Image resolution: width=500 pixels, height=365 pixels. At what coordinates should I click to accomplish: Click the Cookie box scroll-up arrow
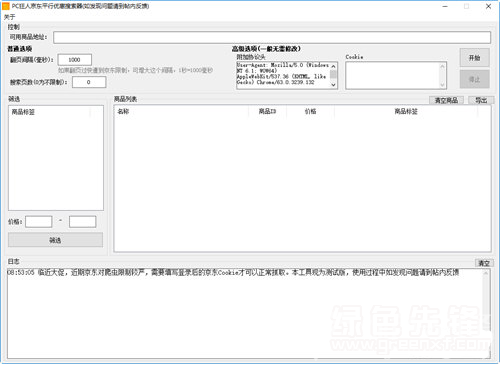[x=442, y=66]
